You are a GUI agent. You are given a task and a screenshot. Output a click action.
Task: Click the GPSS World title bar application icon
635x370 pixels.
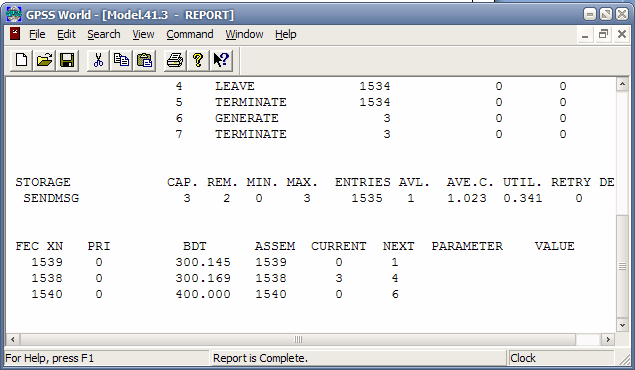pos(14,14)
